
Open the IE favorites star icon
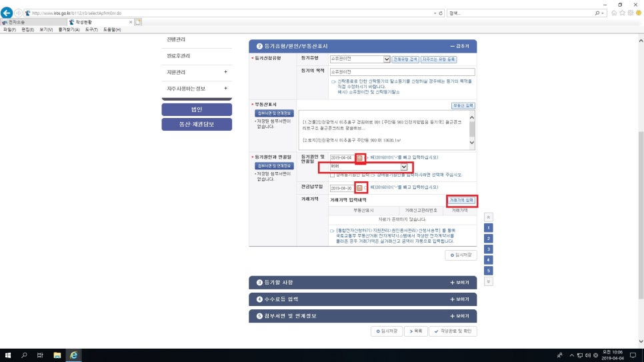(622, 13)
